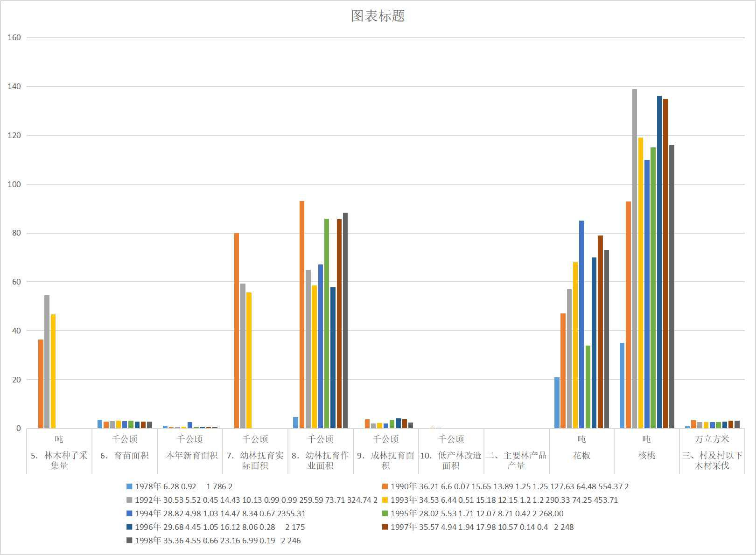756x555 pixels.
Task: Click the 千公顷 unit label above 本年新育面积
Action: [190, 439]
